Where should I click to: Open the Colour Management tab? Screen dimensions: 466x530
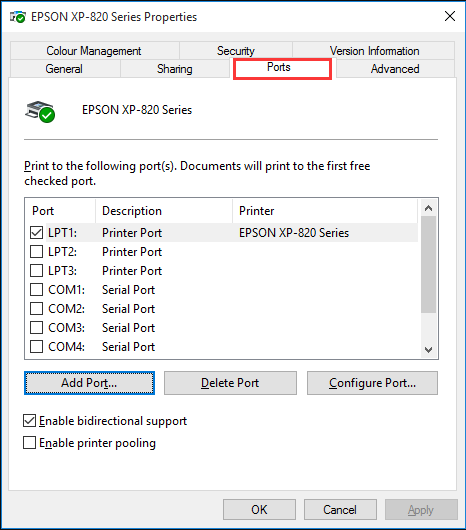94,51
